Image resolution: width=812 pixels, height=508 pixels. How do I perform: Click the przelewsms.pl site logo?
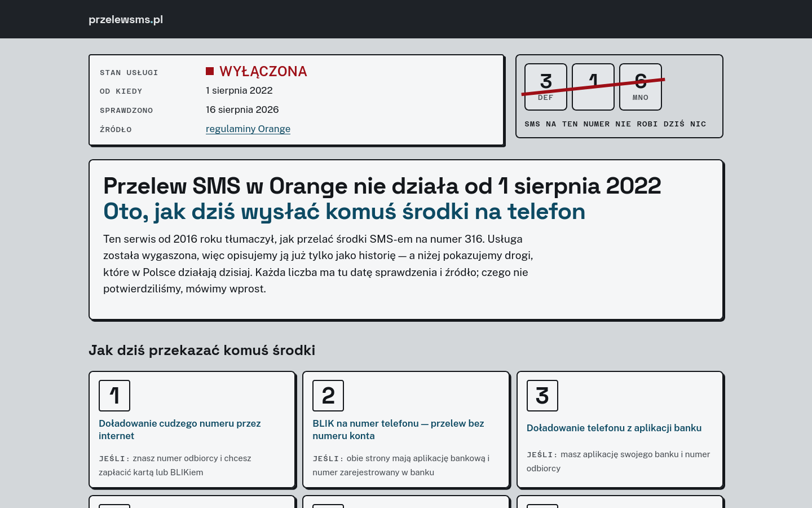pyautogui.click(x=126, y=19)
